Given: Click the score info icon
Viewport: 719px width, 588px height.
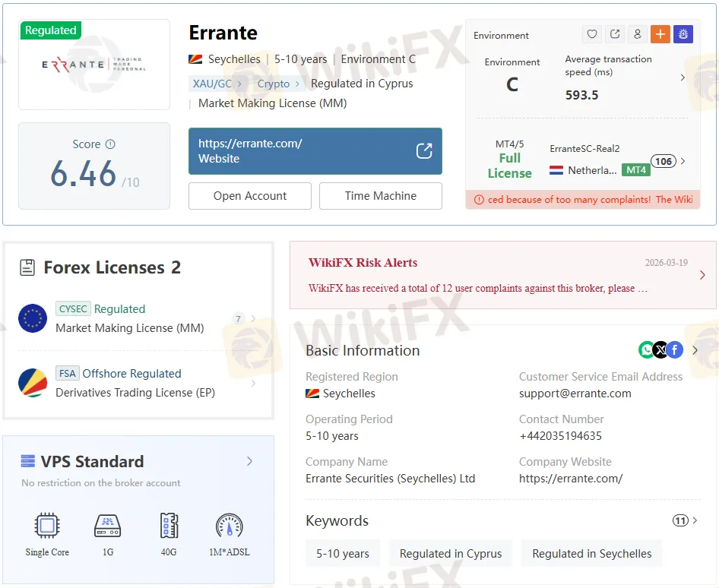Looking at the screenshot, I should [x=110, y=144].
